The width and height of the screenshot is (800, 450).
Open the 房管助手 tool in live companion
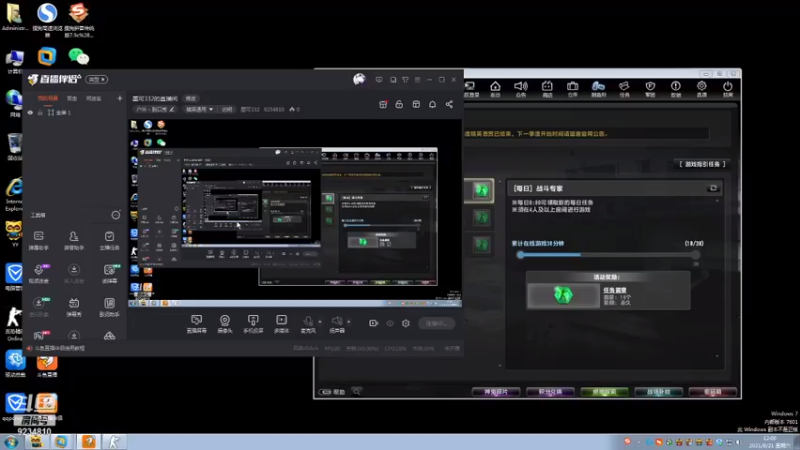click(x=74, y=240)
